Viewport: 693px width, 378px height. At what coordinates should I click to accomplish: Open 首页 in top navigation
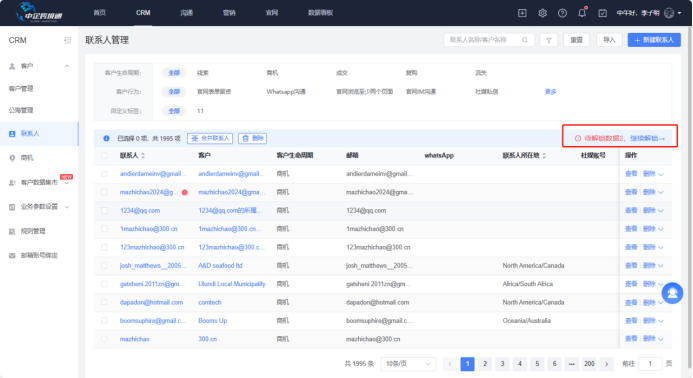click(x=100, y=13)
